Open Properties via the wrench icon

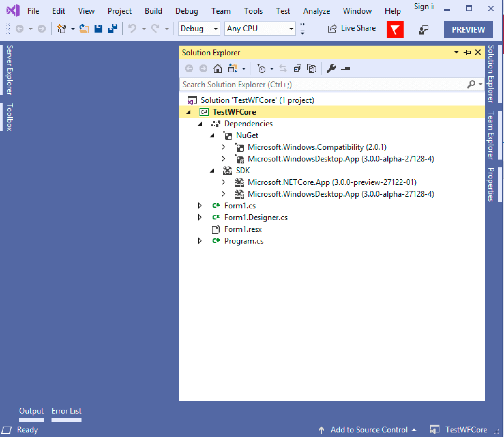(x=331, y=69)
